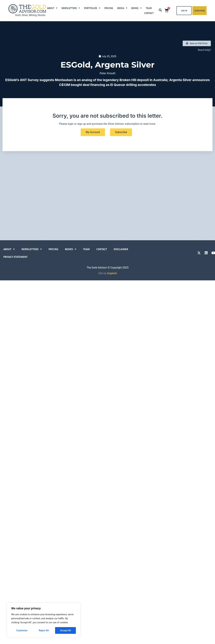Expand the footer NEWSLETTERS dropdown

pos(31,249)
